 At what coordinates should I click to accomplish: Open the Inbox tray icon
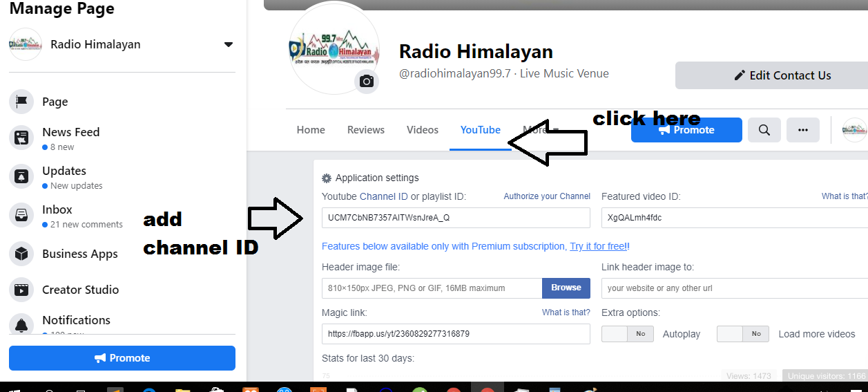pos(21,215)
